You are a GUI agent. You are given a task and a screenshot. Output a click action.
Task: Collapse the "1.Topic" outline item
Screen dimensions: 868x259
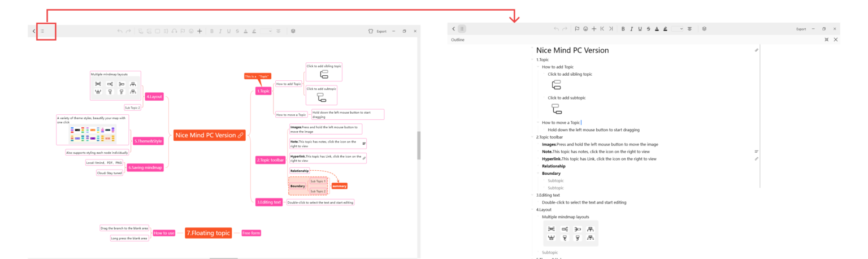(x=532, y=59)
